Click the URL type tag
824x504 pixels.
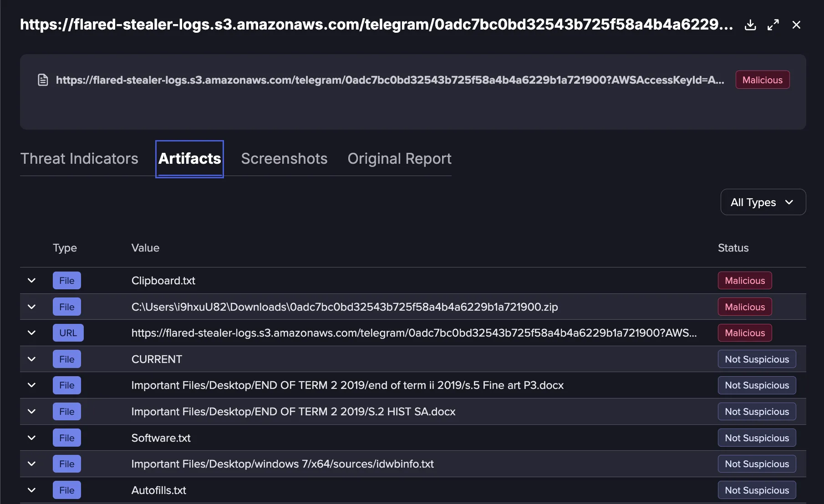click(x=68, y=333)
